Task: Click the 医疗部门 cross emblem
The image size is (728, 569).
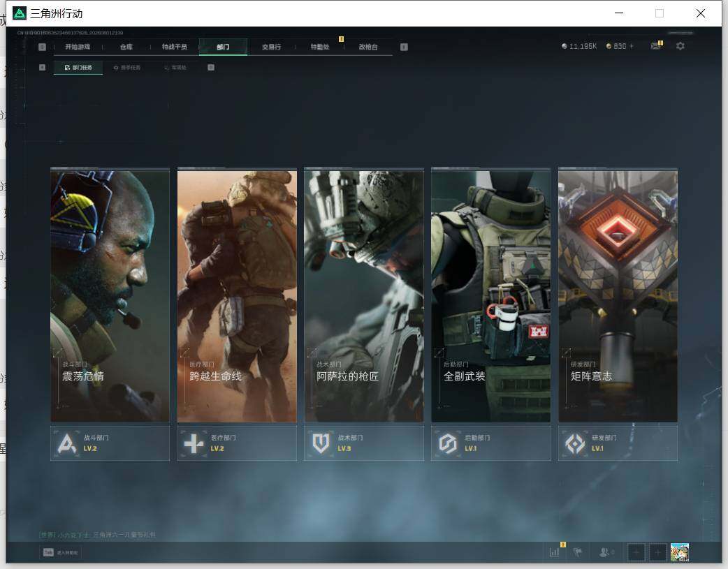Action: coord(194,444)
